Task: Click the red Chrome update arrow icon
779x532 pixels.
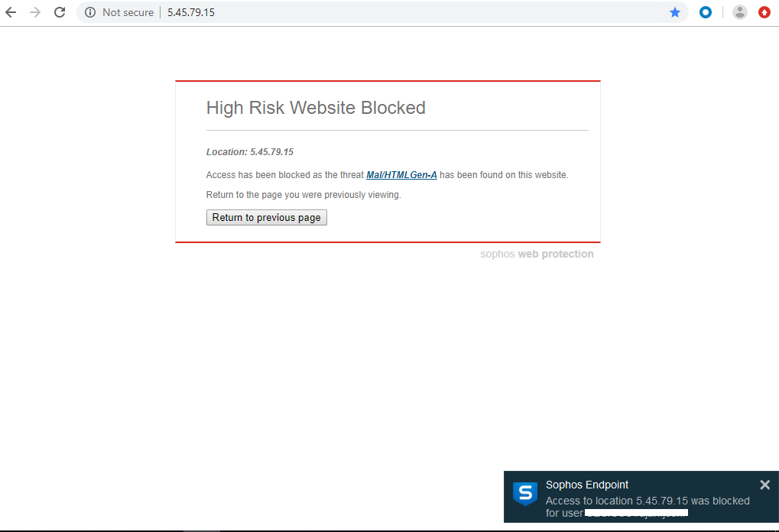Action: coord(764,12)
